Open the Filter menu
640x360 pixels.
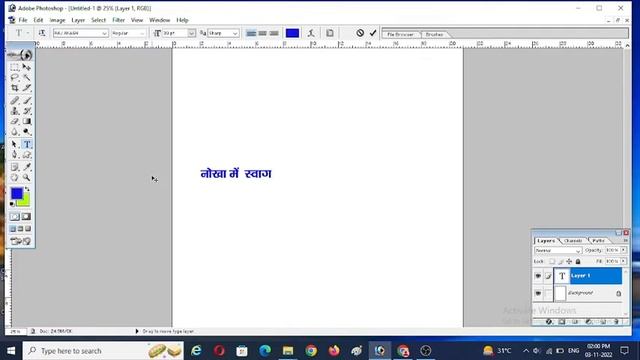[x=118, y=20]
